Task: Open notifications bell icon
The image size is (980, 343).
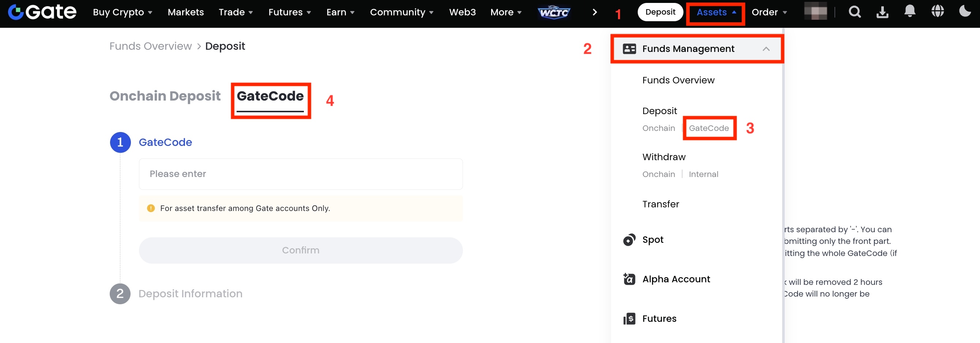Action: [x=910, y=11]
